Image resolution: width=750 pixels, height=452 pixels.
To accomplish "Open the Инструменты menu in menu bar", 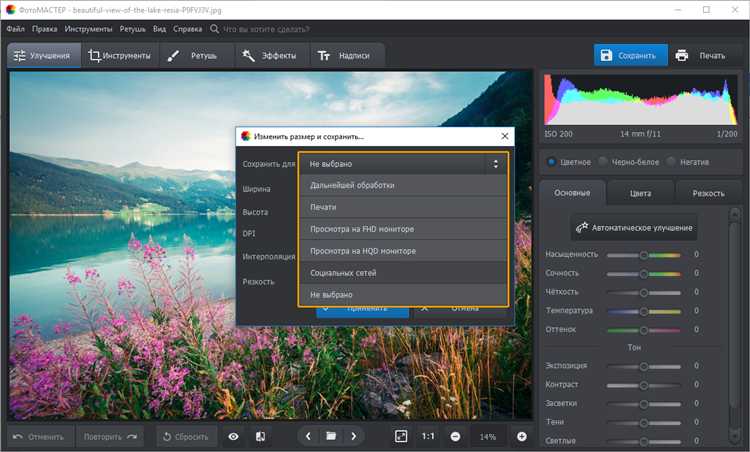I will click(x=88, y=29).
